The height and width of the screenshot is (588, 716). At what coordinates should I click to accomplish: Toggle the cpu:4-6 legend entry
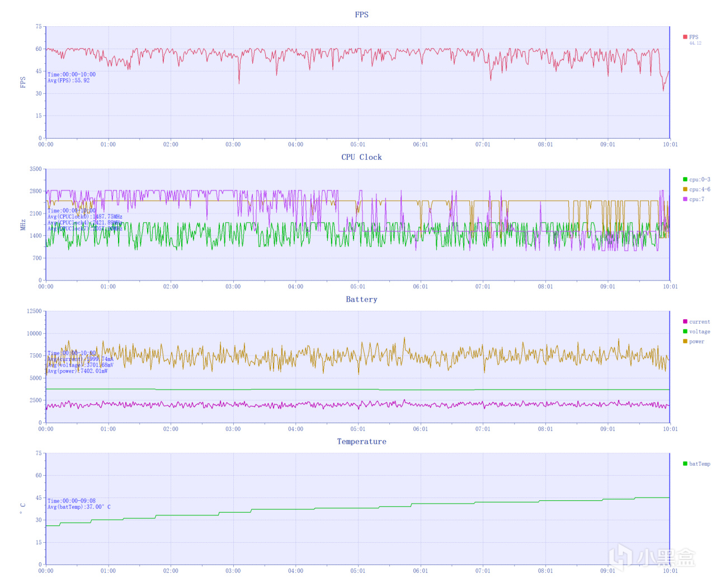(x=696, y=189)
